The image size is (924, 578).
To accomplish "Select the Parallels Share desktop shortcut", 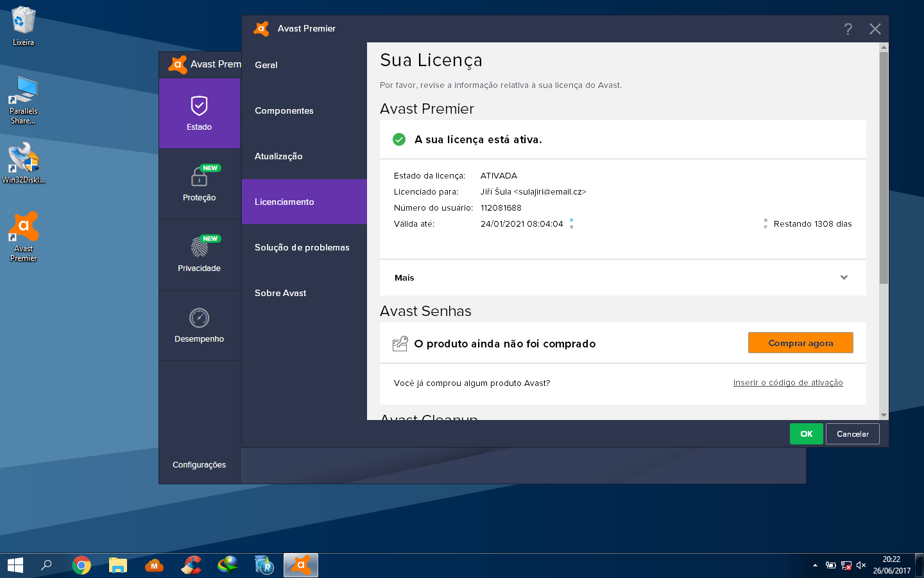I will click(24, 100).
